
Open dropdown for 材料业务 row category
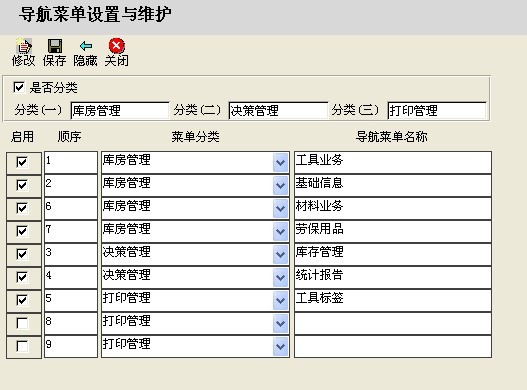281,208
